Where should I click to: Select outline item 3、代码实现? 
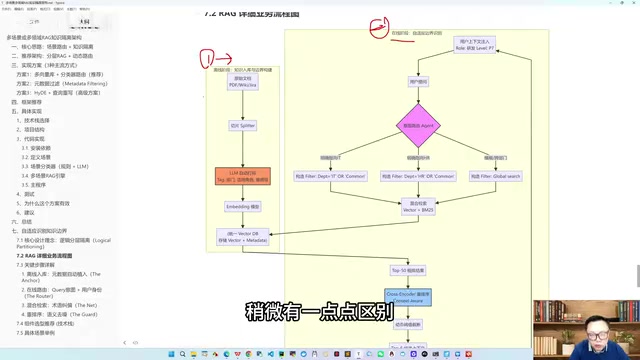point(31,139)
